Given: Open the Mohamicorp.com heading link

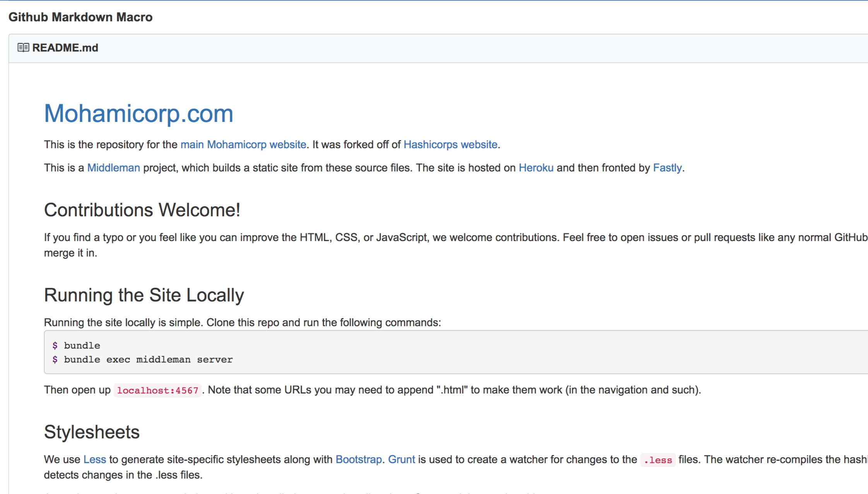Looking at the screenshot, I should coord(138,114).
